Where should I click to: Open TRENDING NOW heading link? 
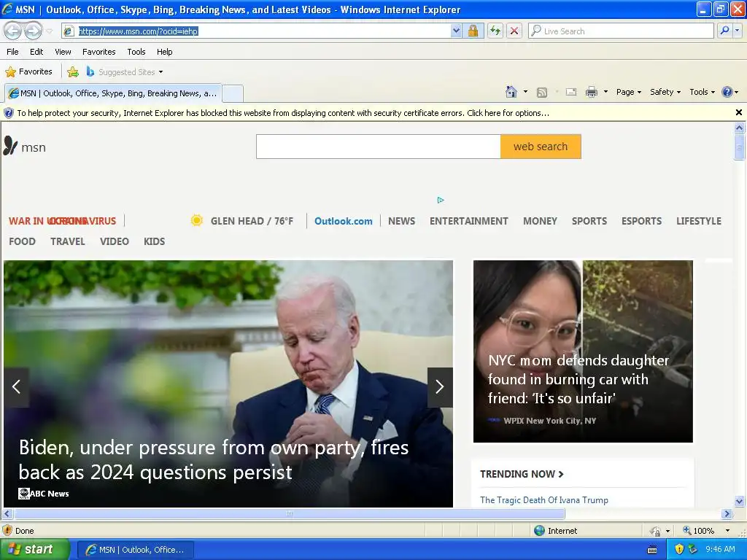(x=522, y=474)
